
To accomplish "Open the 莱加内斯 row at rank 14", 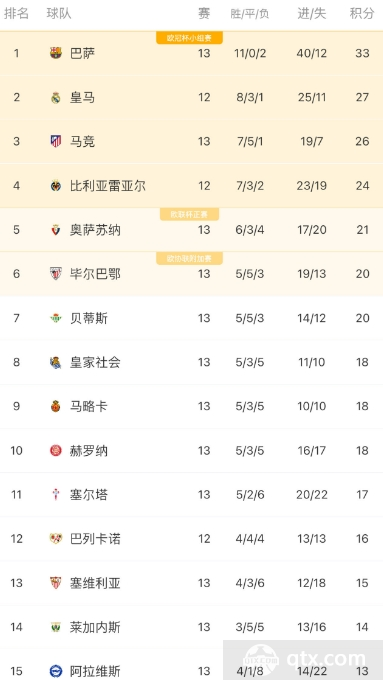I will pos(191,627).
